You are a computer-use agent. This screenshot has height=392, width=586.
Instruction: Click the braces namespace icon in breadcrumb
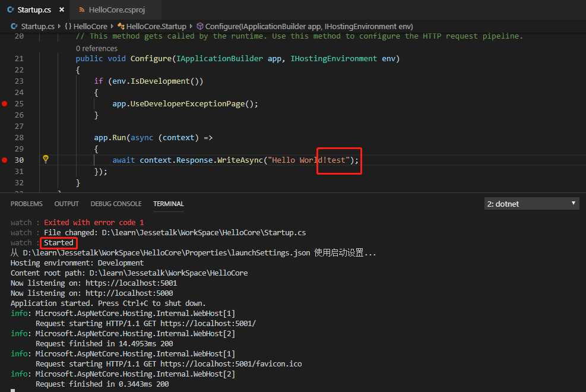pyautogui.click(x=68, y=27)
